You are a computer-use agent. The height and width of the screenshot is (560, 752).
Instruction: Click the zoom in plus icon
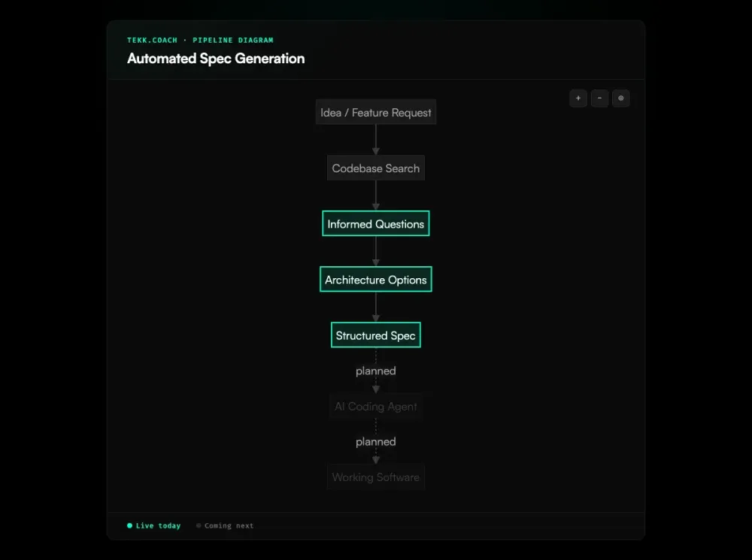coord(578,98)
